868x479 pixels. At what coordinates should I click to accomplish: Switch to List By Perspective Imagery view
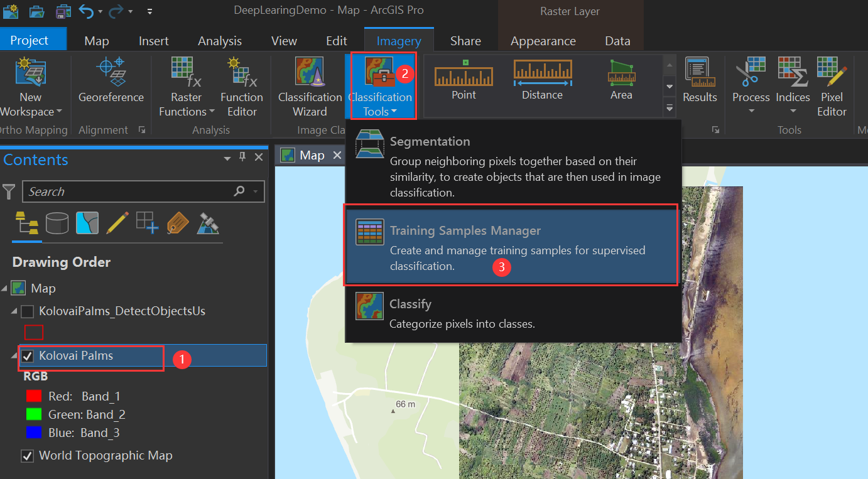pyautogui.click(x=208, y=223)
